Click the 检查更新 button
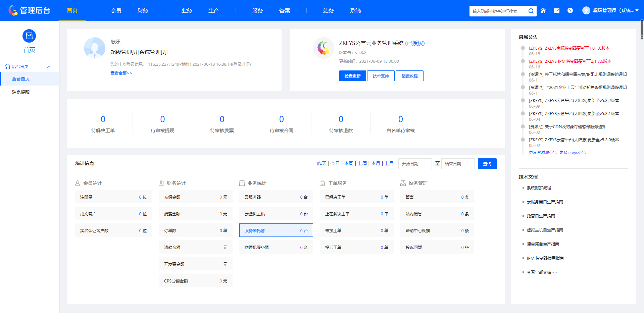 point(352,76)
